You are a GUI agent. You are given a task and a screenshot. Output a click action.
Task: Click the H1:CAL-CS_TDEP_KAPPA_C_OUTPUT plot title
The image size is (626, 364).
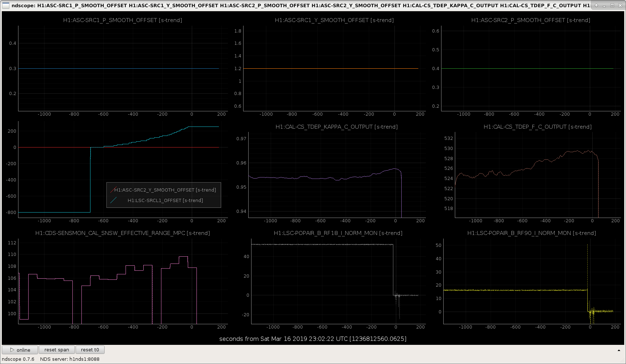(337, 127)
